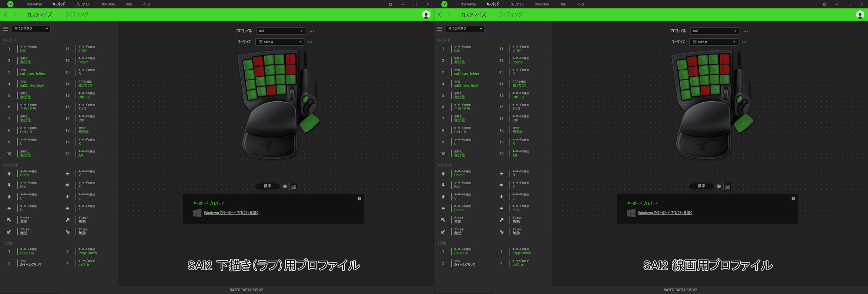This screenshot has height=294, width=868.
Task: Open profile options dots next to sai in right window
Action: click(745, 31)
